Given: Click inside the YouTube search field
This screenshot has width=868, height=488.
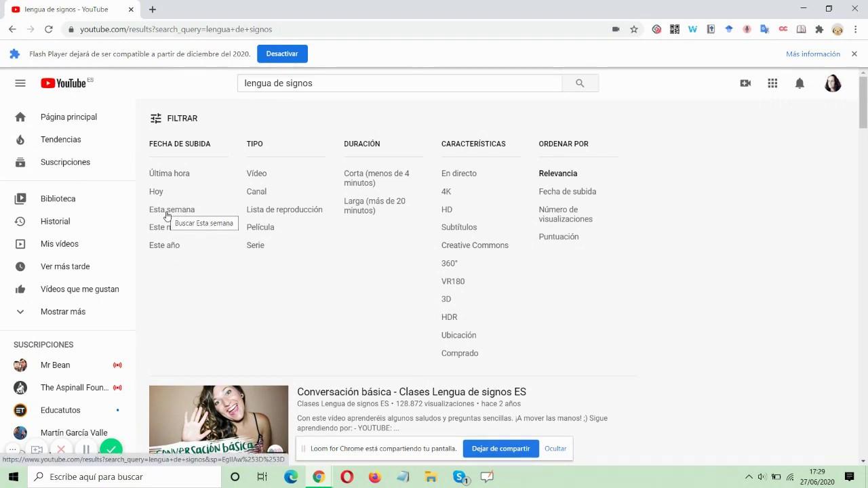Looking at the screenshot, I should coord(400,83).
